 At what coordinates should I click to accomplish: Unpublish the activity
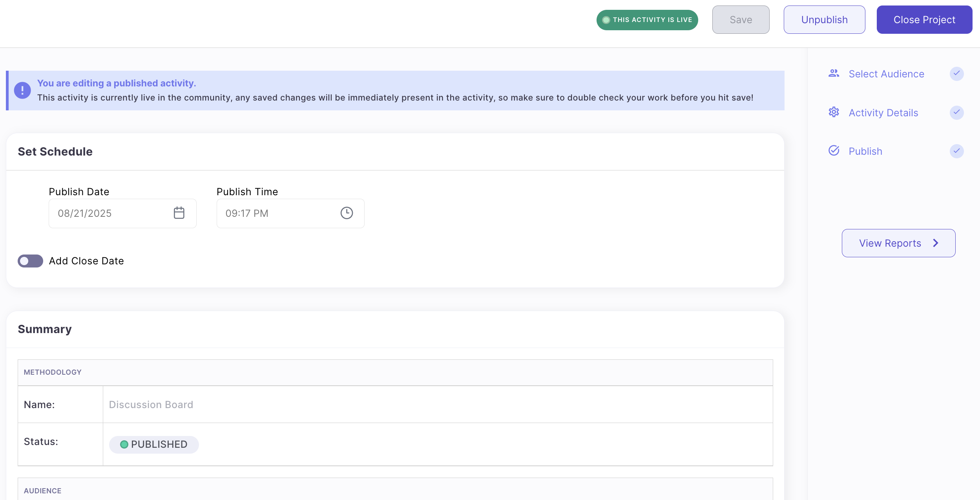[824, 19]
